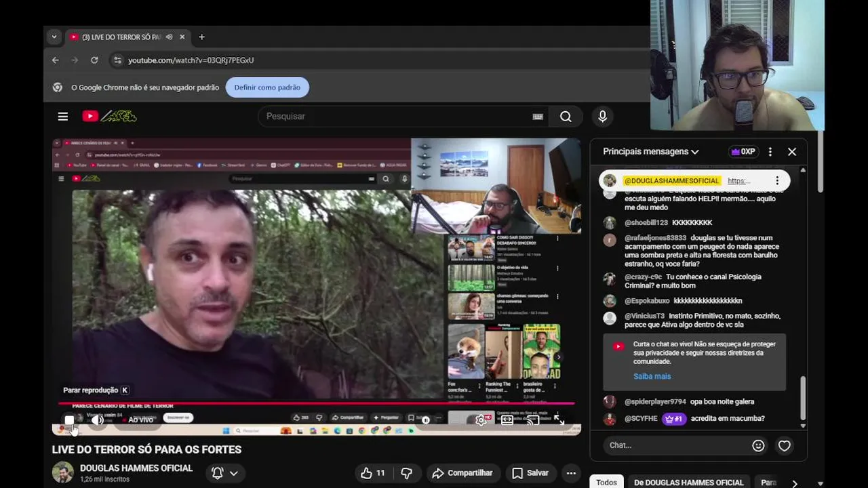This screenshot has height=488, width=868.
Task: Click @DOUGLASHAMMESOFICIAL in pinned message
Action: pos(671,181)
